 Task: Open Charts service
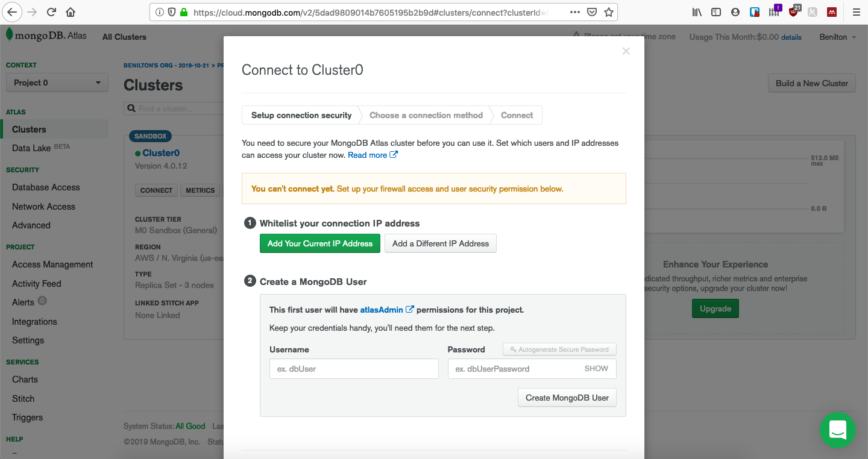[25, 379]
